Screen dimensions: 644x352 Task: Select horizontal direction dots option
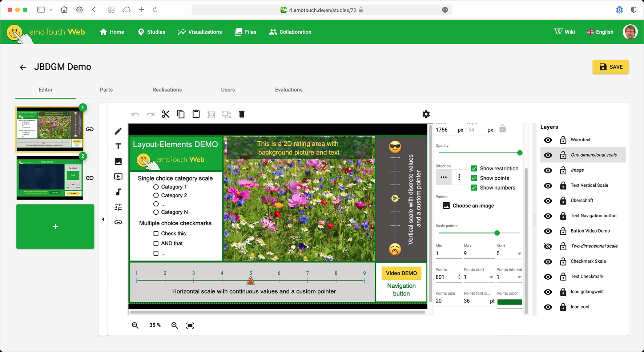[x=444, y=177]
